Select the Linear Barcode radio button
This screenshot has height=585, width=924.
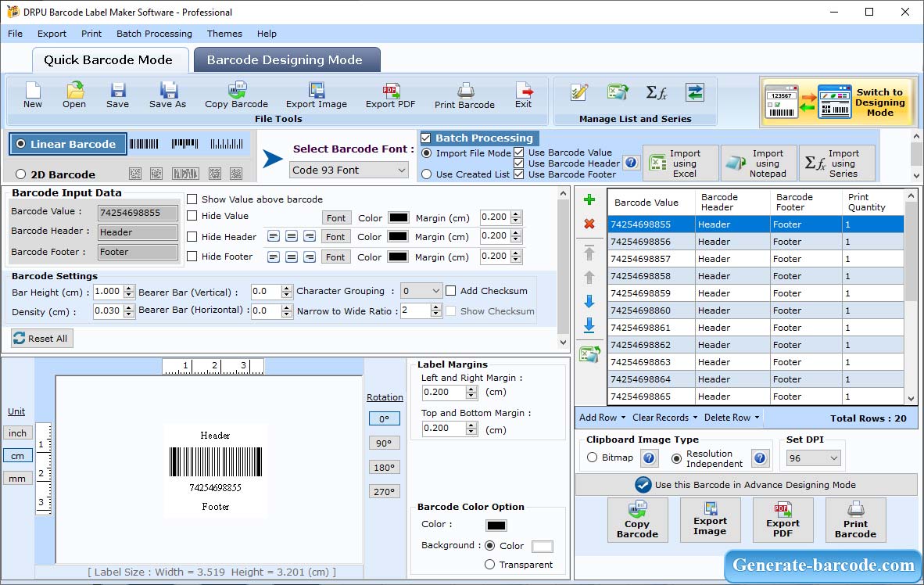(21, 144)
